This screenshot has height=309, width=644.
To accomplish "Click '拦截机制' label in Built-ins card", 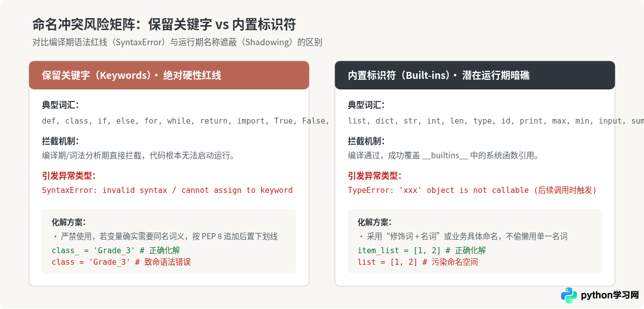I will click(x=366, y=141).
